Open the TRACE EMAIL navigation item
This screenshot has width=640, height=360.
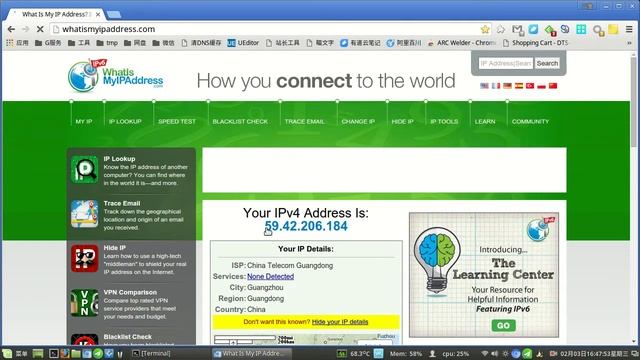(304, 121)
